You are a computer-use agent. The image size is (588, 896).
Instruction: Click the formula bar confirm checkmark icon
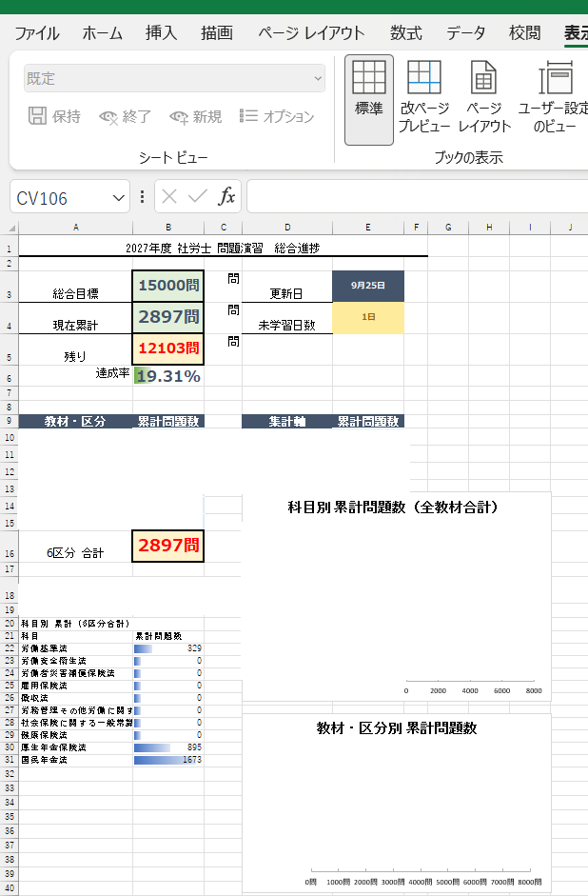click(198, 196)
